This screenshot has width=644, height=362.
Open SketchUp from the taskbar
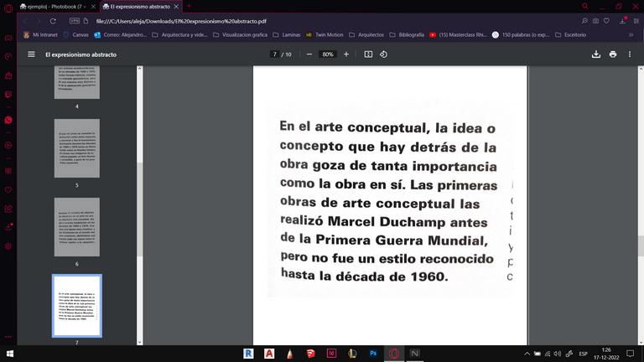pos(310,354)
